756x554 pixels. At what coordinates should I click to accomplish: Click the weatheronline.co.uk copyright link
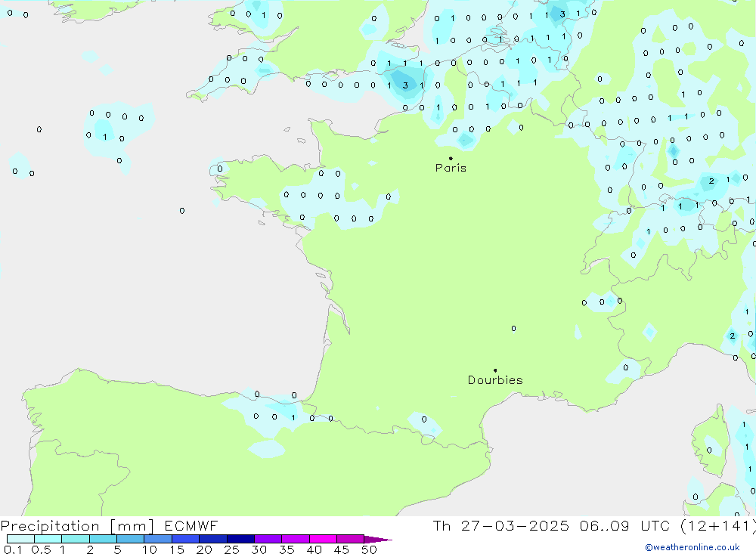[692, 547]
